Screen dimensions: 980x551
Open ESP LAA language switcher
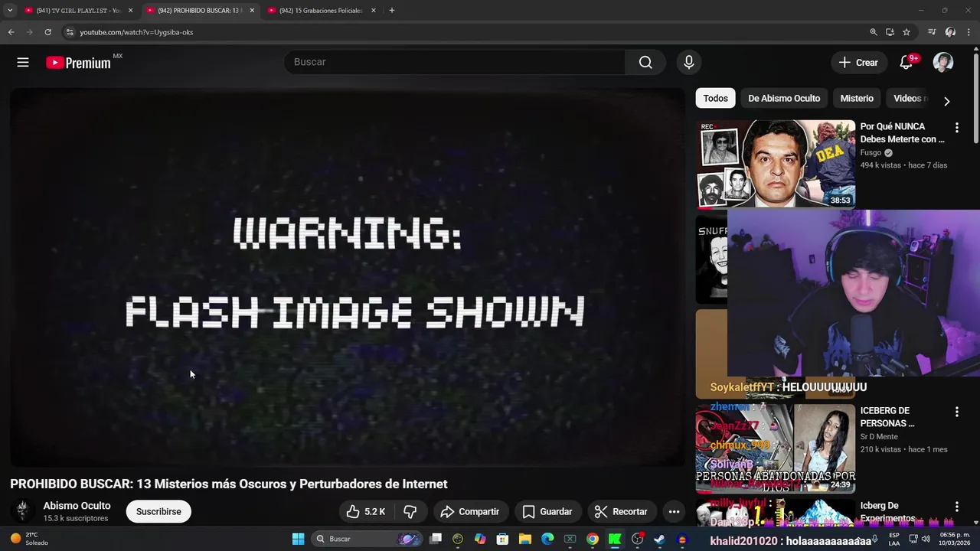[894, 539]
